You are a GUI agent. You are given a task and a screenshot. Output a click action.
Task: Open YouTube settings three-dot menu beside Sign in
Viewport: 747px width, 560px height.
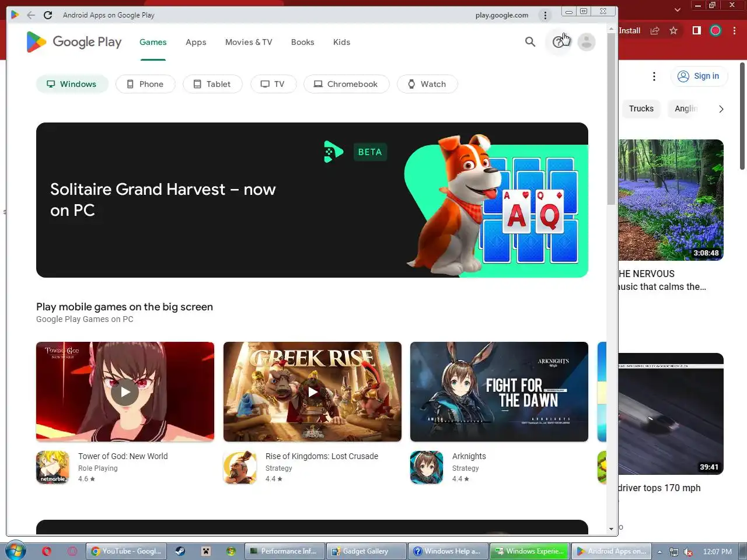coord(654,76)
